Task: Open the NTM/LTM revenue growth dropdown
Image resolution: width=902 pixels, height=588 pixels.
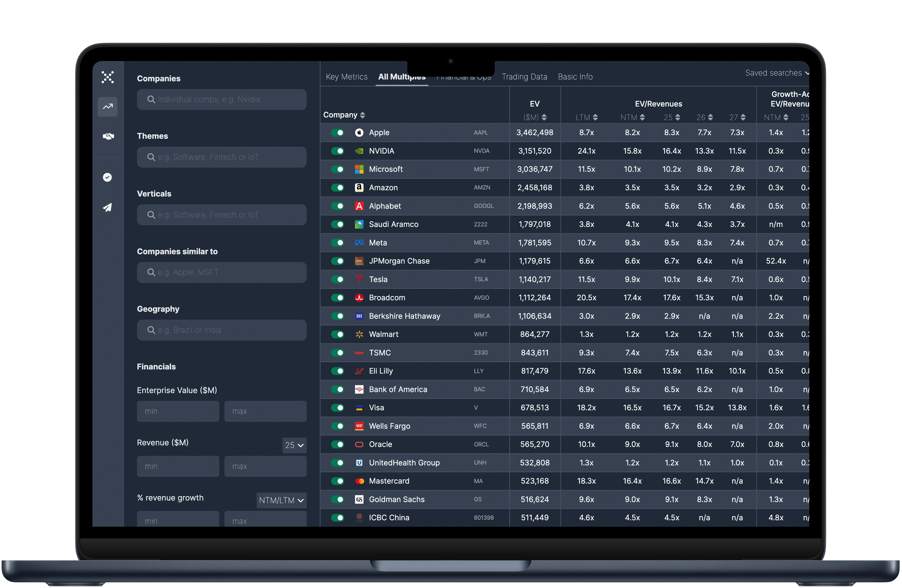Action: pyautogui.click(x=281, y=500)
